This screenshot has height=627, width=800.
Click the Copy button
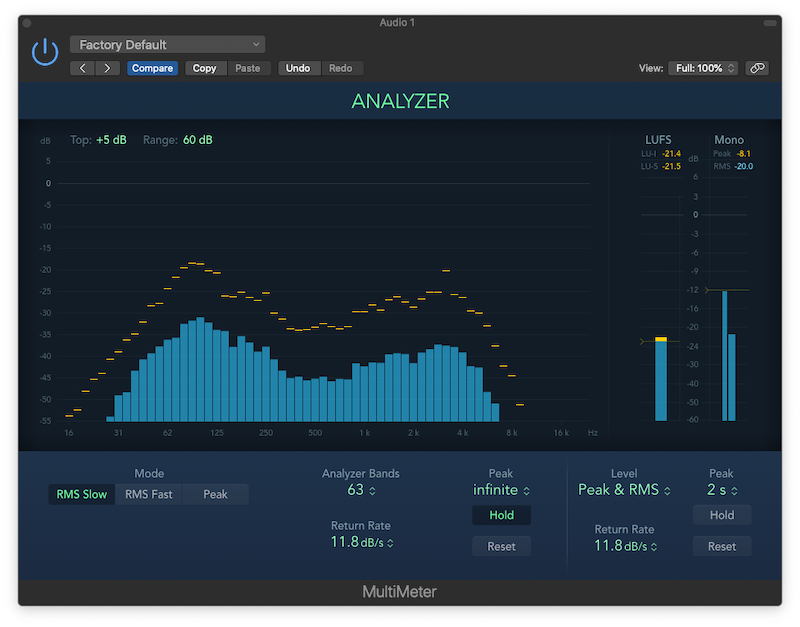(205, 68)
